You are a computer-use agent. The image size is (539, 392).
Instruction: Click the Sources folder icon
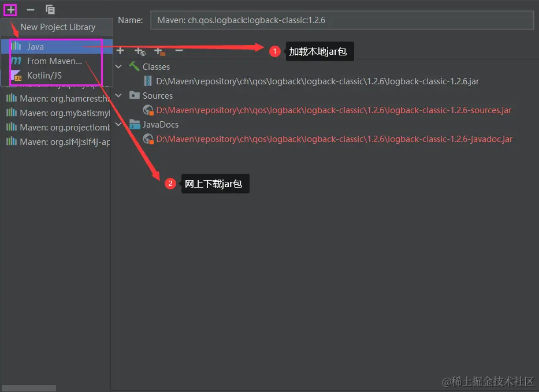coord(135,95)
